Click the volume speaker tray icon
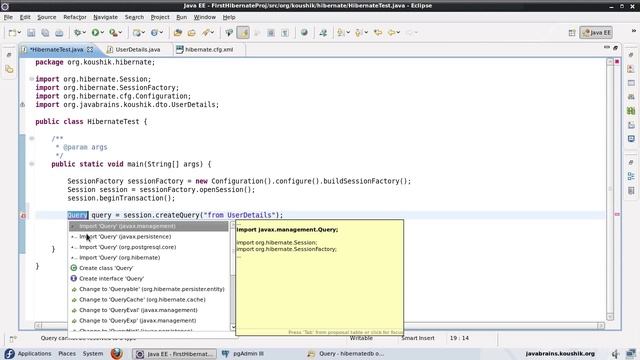This screenshot has height=360, width=640. pyautogui.click(x=615, y=354)
